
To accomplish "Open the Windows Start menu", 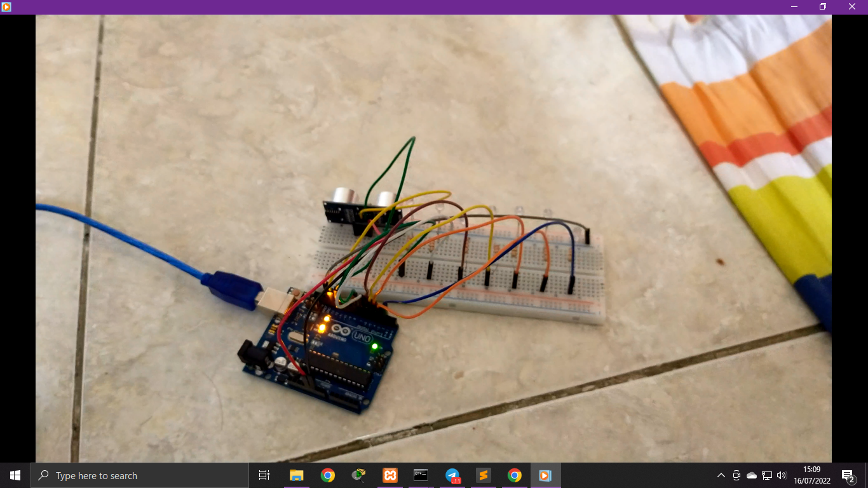I will coord(15,475).
